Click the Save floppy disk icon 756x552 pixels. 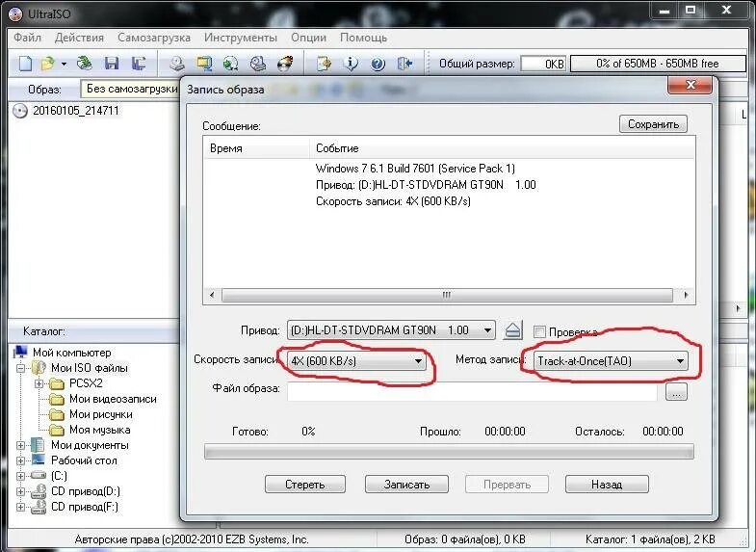tap(112, 64)
